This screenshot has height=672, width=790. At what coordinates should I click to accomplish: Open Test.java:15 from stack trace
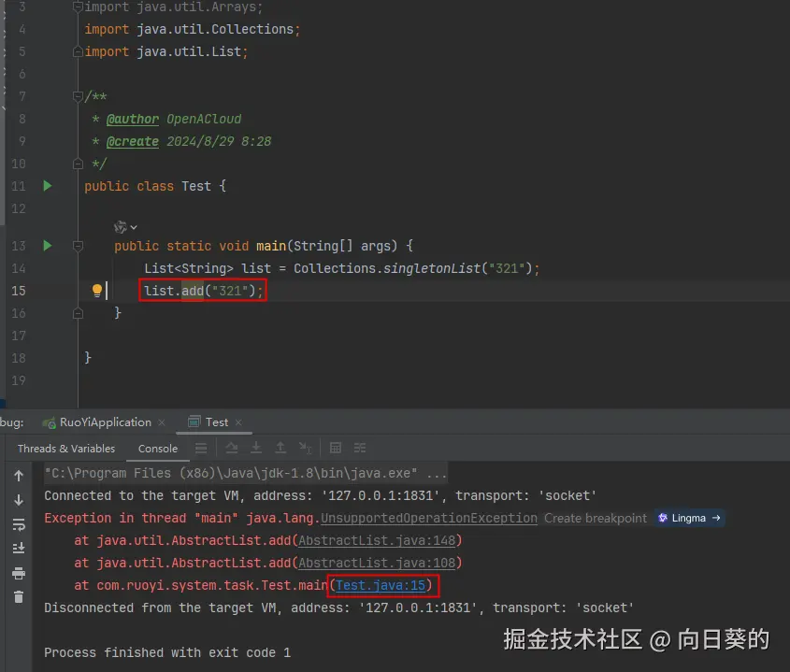[382, 585]
